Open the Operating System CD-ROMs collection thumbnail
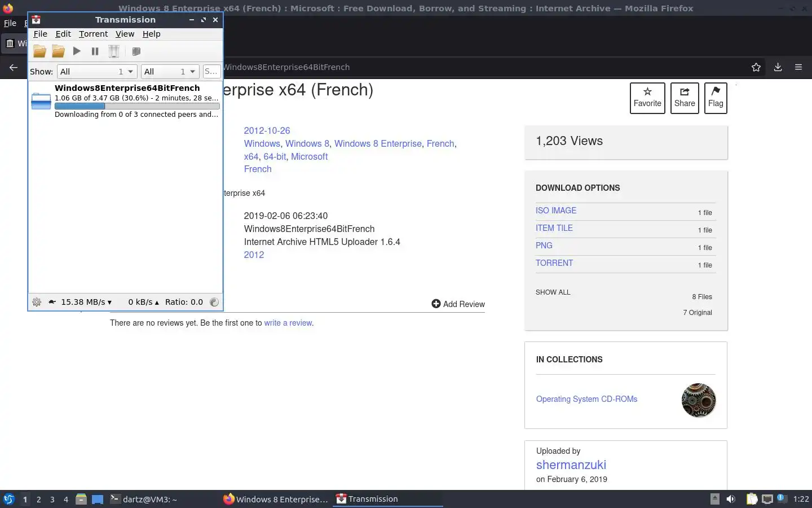This screenshot has width=812, height=508. point(699,400)
